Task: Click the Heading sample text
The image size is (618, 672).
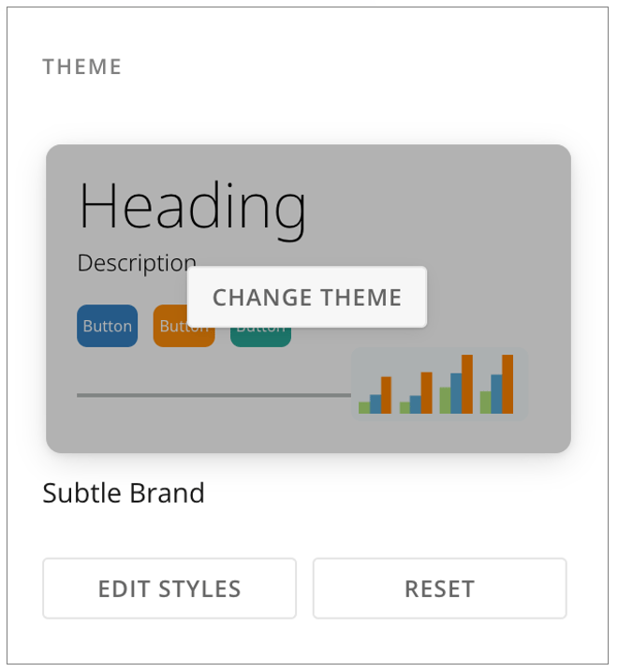Action: (x=192, y=210)
